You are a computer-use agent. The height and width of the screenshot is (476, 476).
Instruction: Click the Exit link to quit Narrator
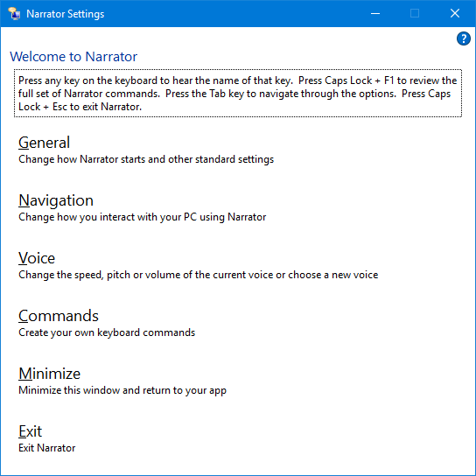30,431
